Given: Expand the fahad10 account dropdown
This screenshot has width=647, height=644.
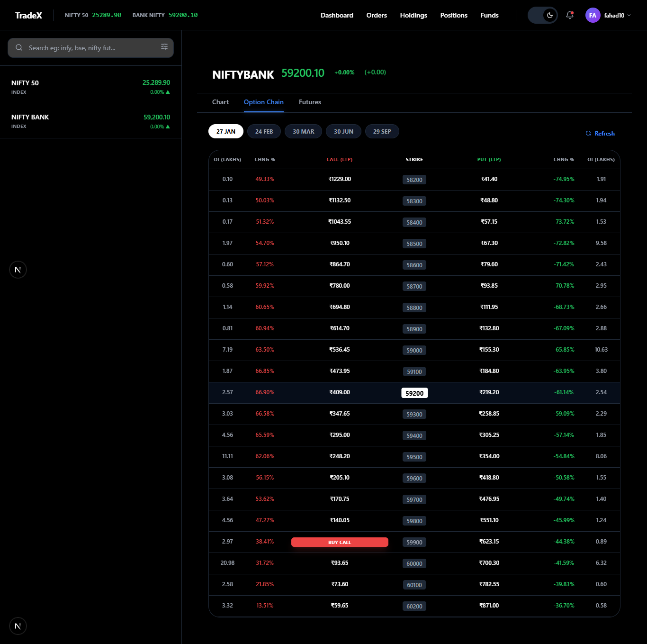Looking at the screenshot, I should 618,15.
